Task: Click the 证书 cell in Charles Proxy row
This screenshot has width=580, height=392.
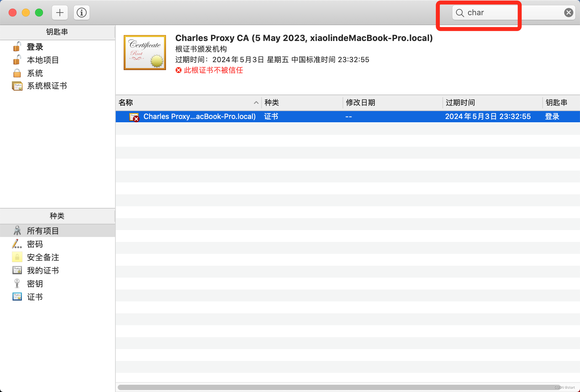Action: 271,117
